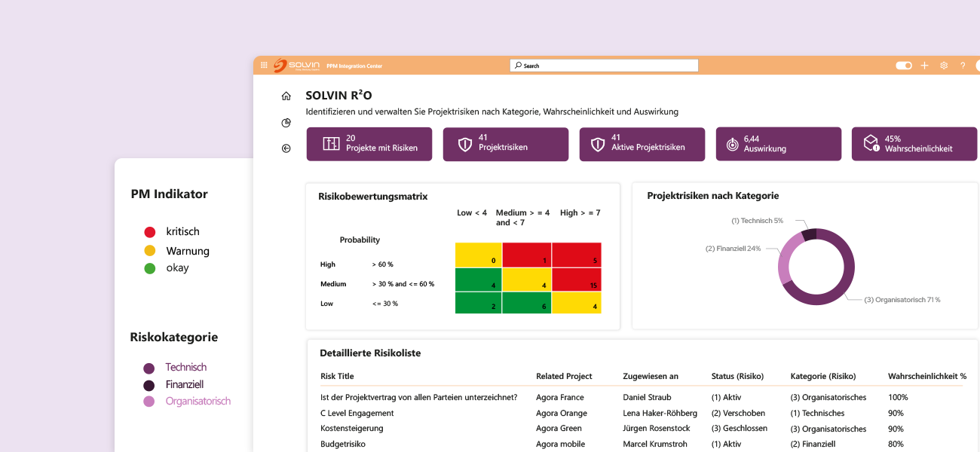Open the 20 Projekte mit Risiken card
Viewport: 980px width, 452px height.
tap(369, 144)
